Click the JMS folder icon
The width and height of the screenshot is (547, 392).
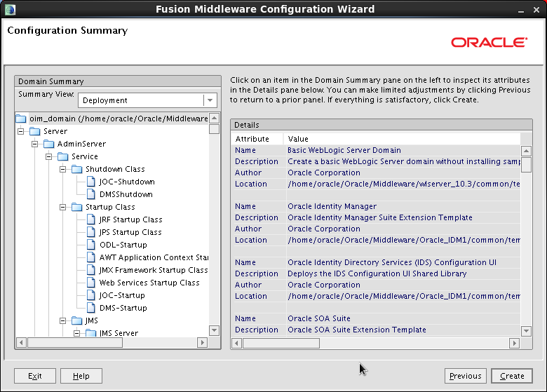click(76, 320)
